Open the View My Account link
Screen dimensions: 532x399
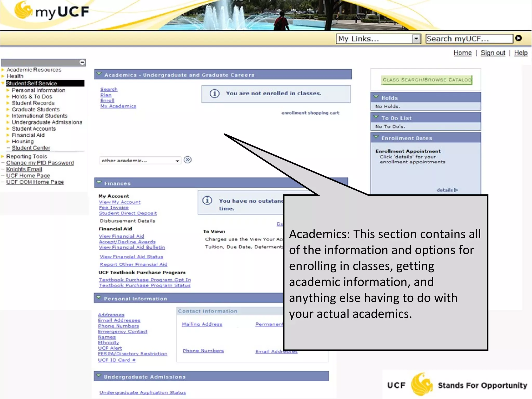pos(119,202)
